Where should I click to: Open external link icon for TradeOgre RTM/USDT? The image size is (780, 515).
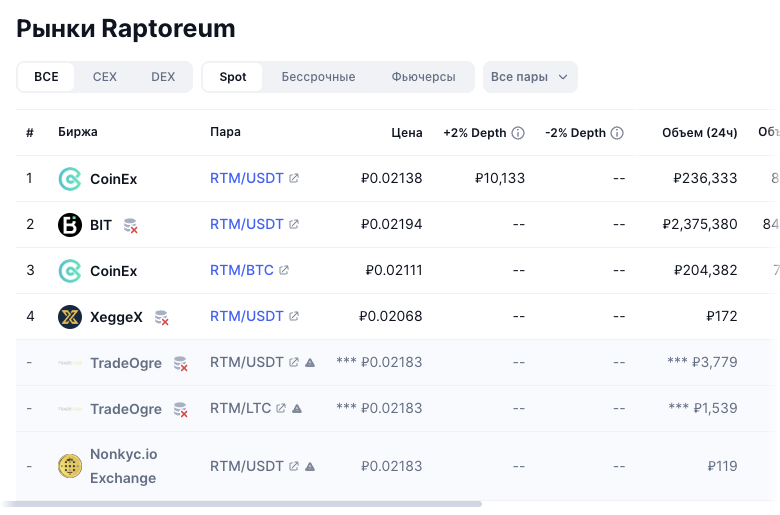(x=293, y=362)
